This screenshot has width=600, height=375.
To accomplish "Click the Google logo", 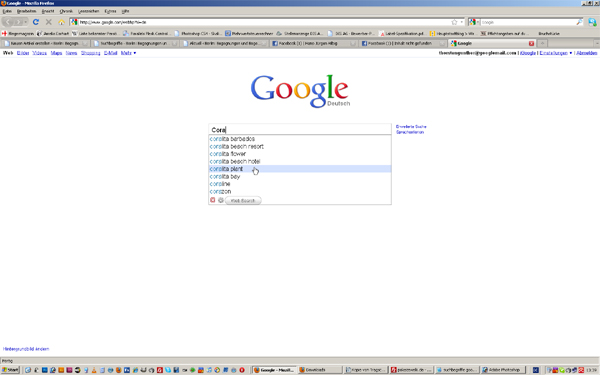I will (300, 91).
